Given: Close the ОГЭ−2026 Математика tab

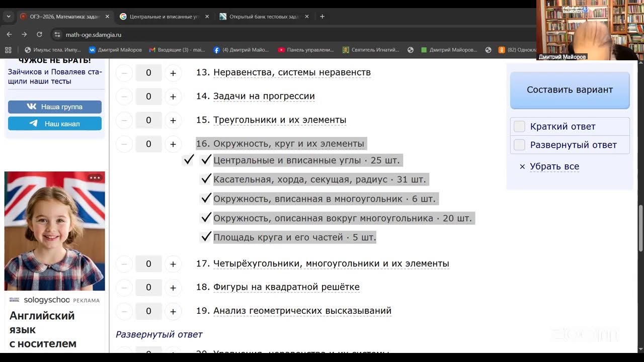Looking at the screenshot, I should (x=107, y=17).
